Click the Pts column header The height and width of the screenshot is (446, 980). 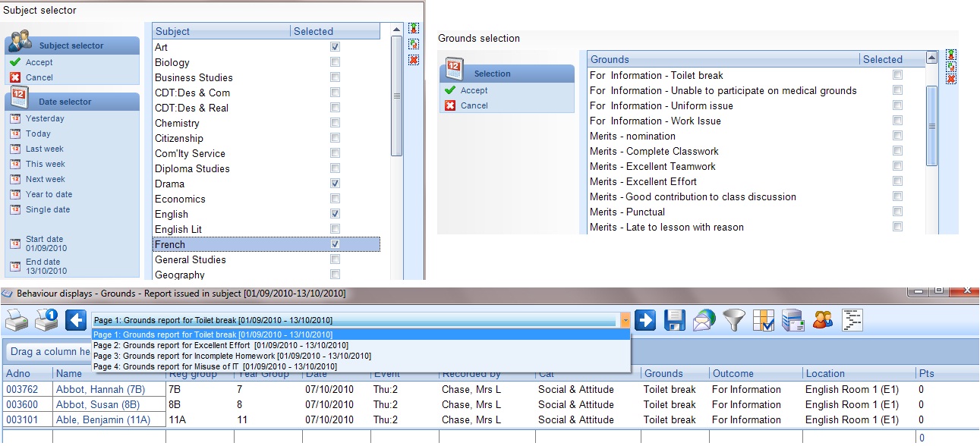pyautogui.click(x=947, y=373)
